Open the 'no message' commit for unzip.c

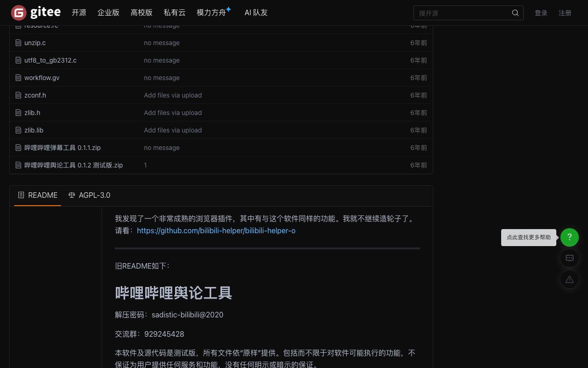coord(162,43)
